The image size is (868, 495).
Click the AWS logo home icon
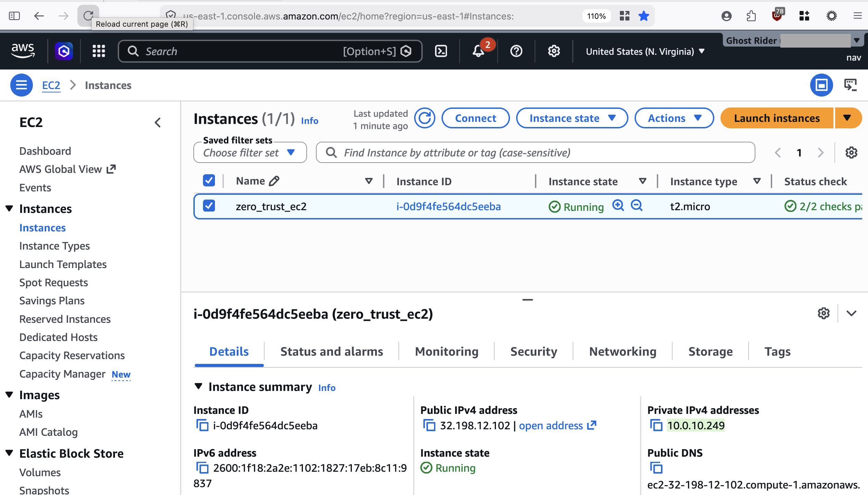[23, 51]
